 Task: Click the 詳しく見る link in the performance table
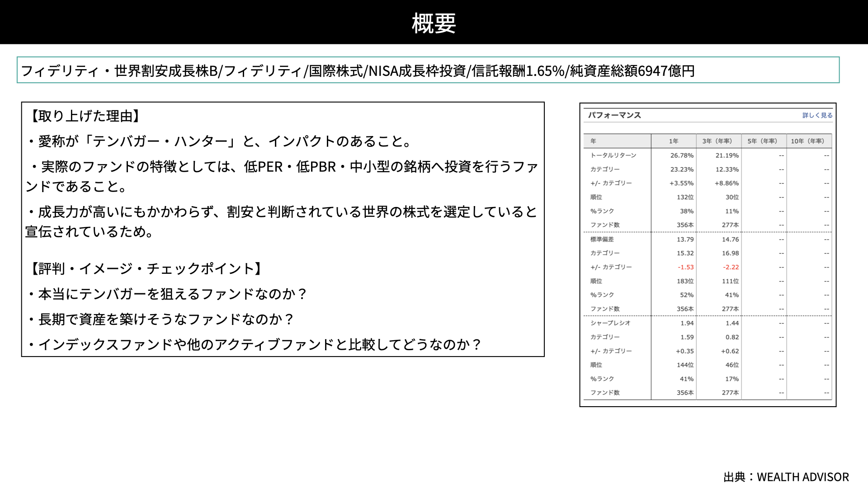817,115
